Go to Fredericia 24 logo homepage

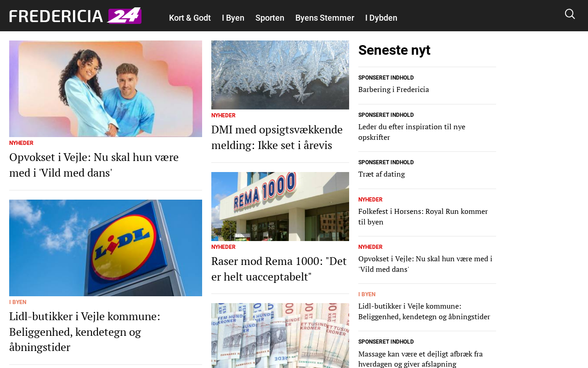point(75,16)
